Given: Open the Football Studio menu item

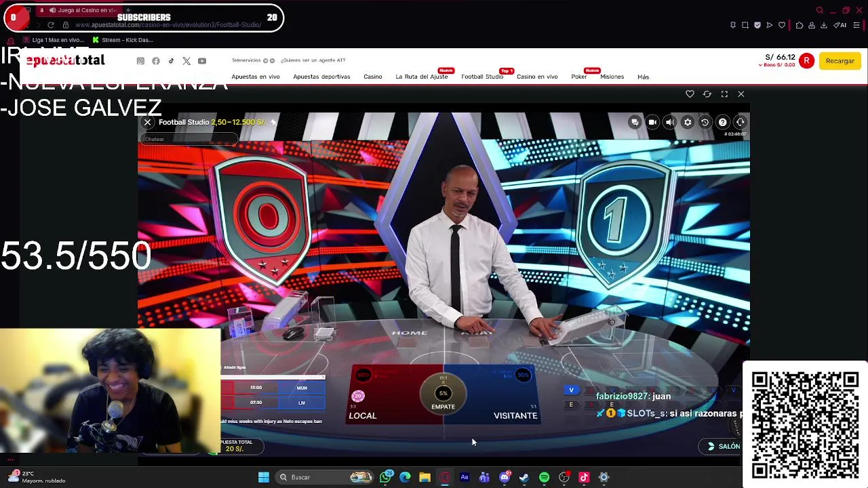Looking at the screenshot, I should [482, 77].
